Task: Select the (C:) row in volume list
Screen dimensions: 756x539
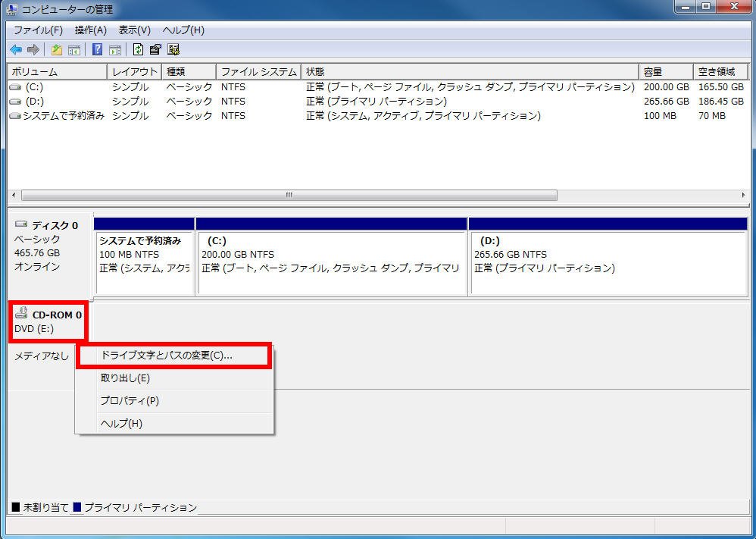Action: pyautogui.click(x=377, y=87)
